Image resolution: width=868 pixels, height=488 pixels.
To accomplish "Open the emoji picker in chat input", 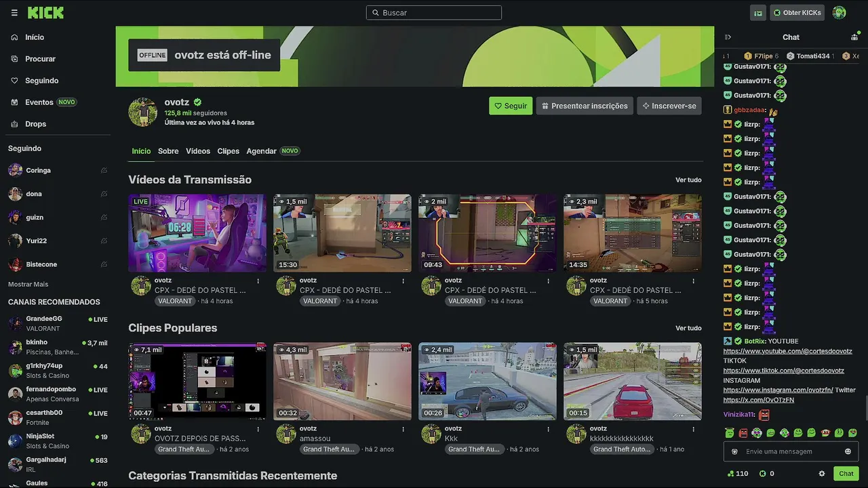I will tap(848, 451).
